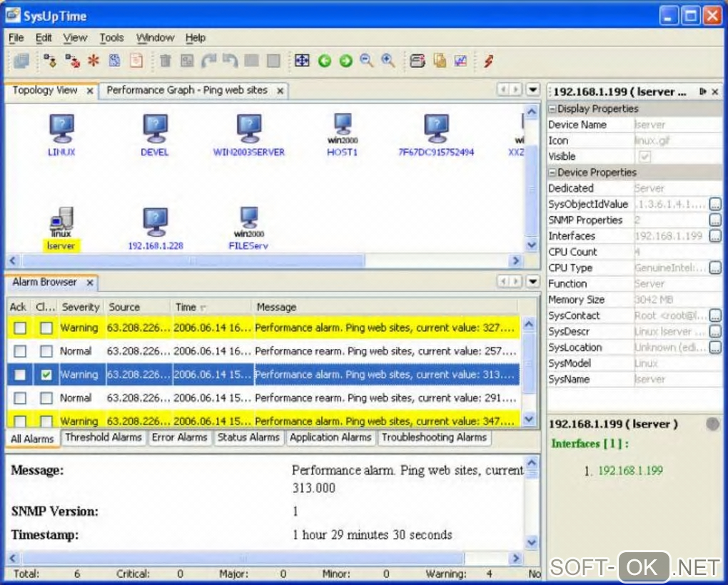Open the Topology View panel dropdown arrow
This screenshot has height=585, width=728.
coord(532,90)
